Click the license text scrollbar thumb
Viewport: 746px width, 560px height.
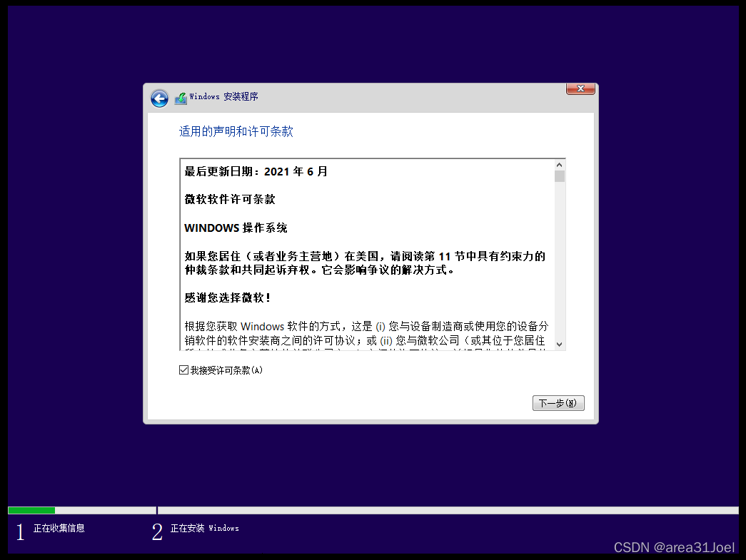(x=560, y=176)
